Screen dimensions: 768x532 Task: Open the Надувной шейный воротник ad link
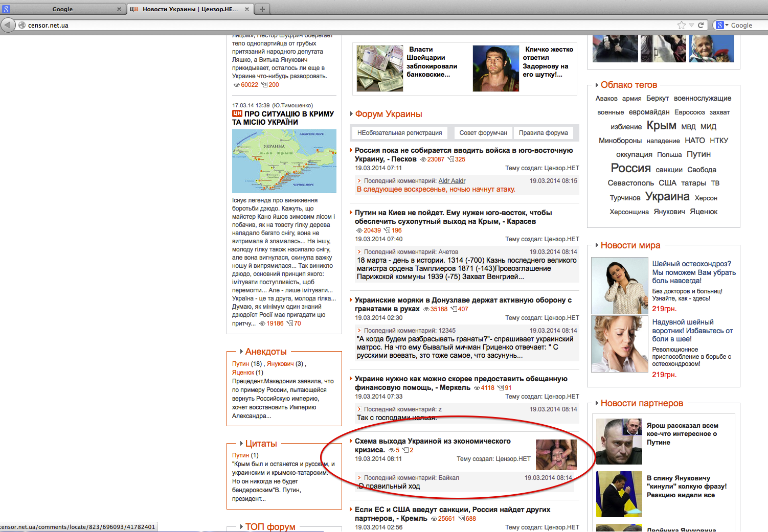pos(692,330)
